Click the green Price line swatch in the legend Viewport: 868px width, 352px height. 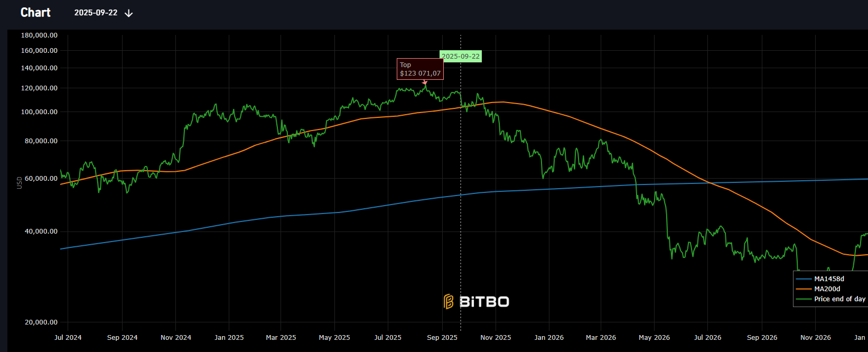[x=804, y=299]
